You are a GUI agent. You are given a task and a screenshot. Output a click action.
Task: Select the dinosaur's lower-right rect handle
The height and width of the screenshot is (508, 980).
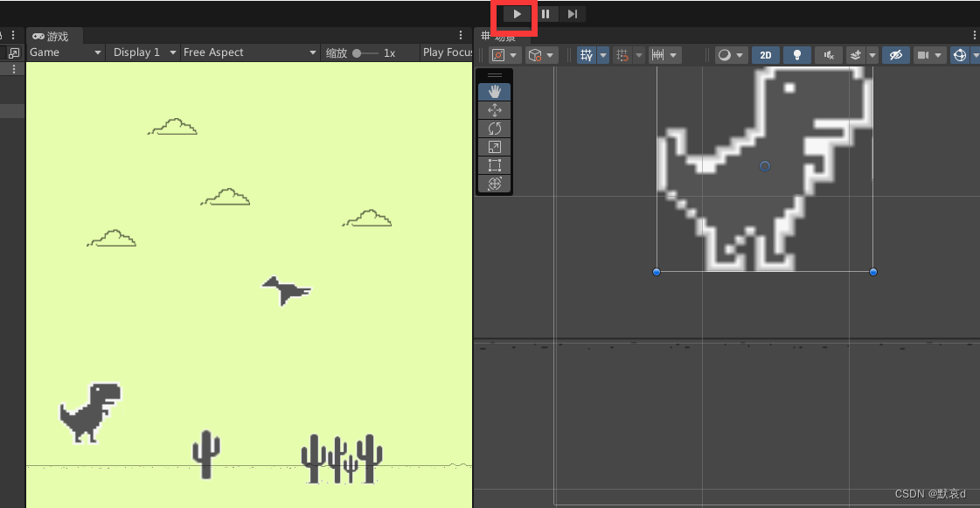click(873, 272)
